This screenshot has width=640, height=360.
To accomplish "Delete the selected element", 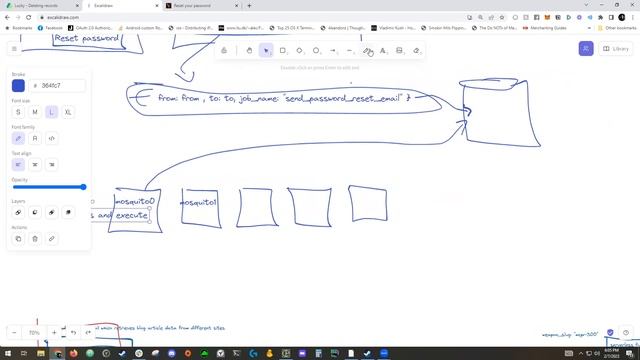I will pyautogui.click(x=35, y=239).
